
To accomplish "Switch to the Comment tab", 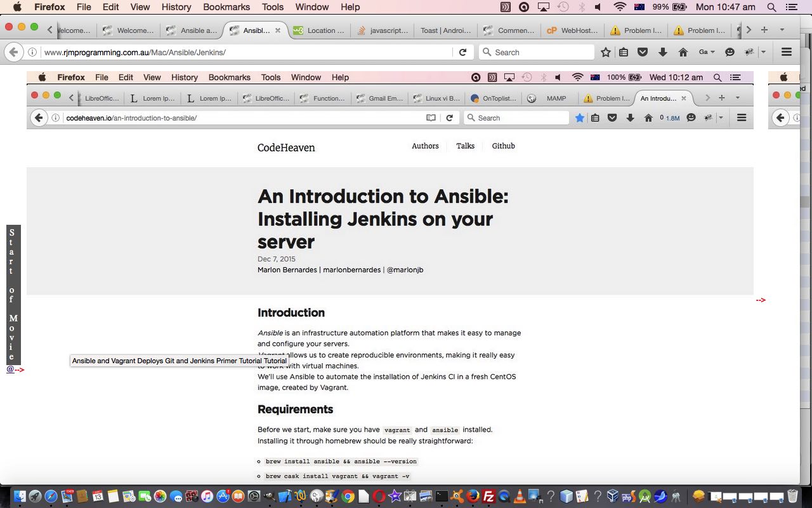I will coord(509,30).
